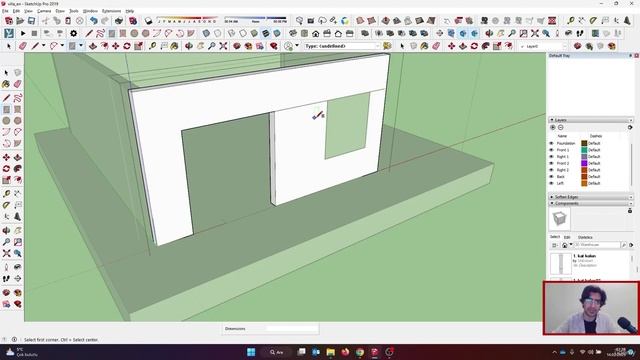This screenshot has height=360, width=640.
Task: Toggle visibility of Front 2 layer
Action: (x=551, y=163)
